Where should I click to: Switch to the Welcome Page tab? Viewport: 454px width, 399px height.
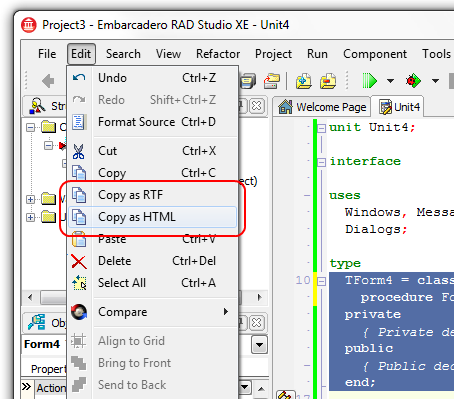tap(322, 107)
